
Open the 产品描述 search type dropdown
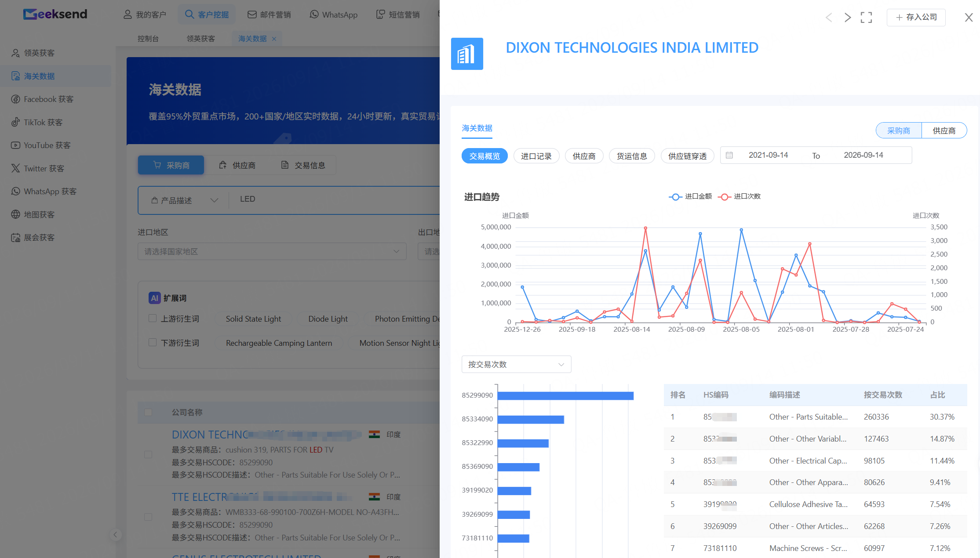(184, 200)
